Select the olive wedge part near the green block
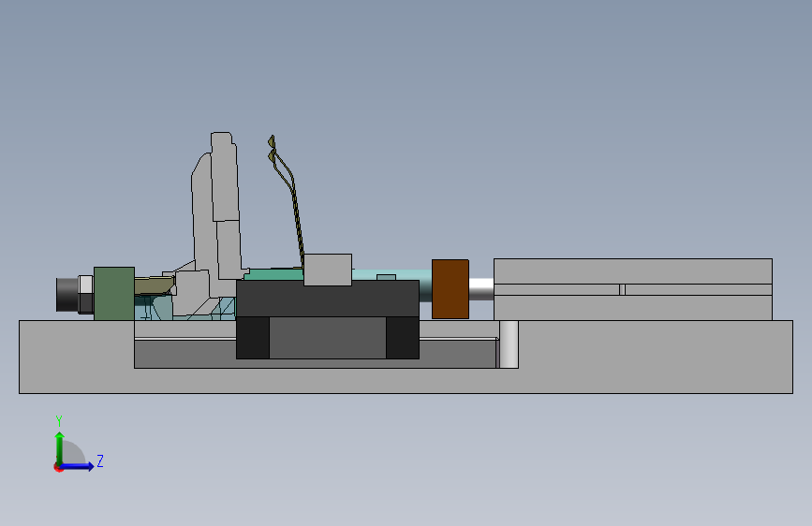Viewport: 812px width, 526px height. 155,285
